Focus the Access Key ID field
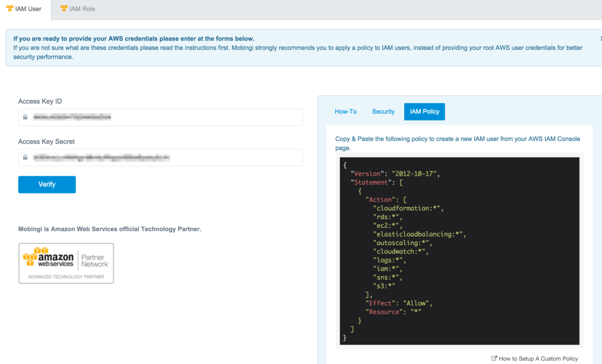Viewport: 602px width, 364px height. coord(160,117)
